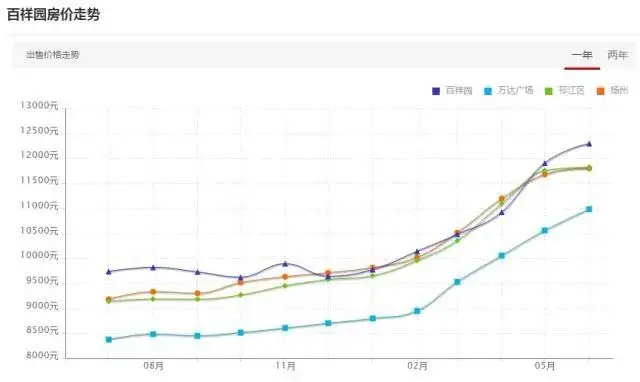Click 扬州 orange data point at 11月
This screenshot has width=640, height=382.
(285, 277)
